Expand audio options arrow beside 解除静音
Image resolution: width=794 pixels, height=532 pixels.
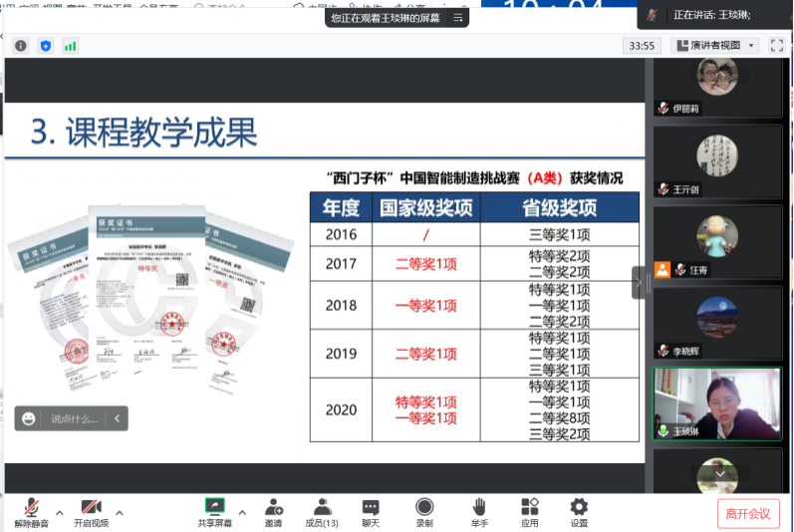point(59,513)
